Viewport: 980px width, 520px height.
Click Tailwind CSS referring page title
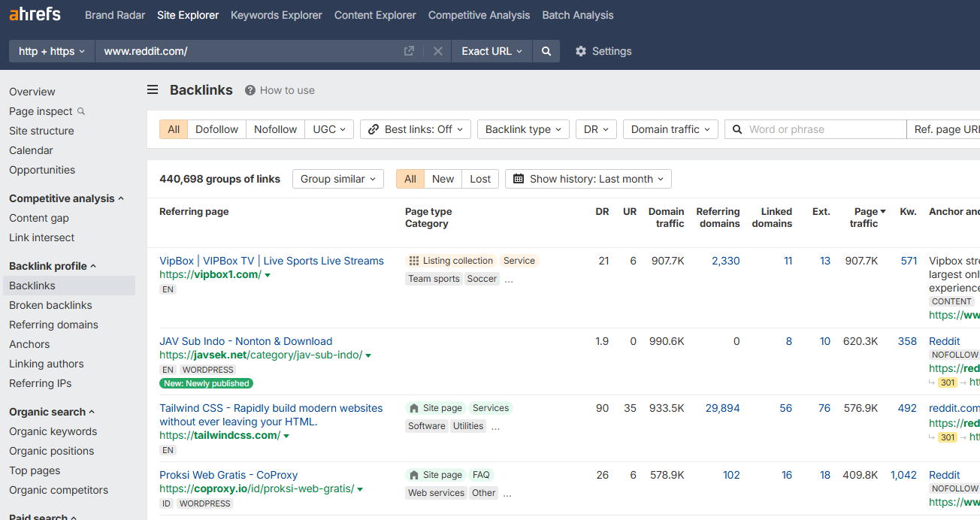pyautogui.click(x=271, y=415)
